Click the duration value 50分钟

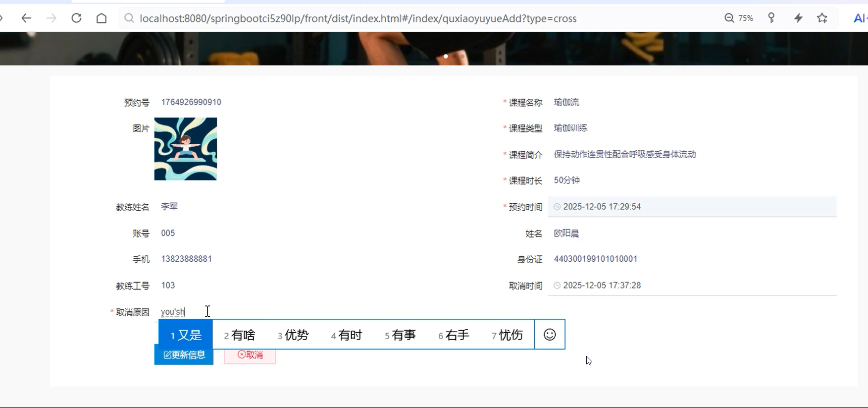[567, 180]
